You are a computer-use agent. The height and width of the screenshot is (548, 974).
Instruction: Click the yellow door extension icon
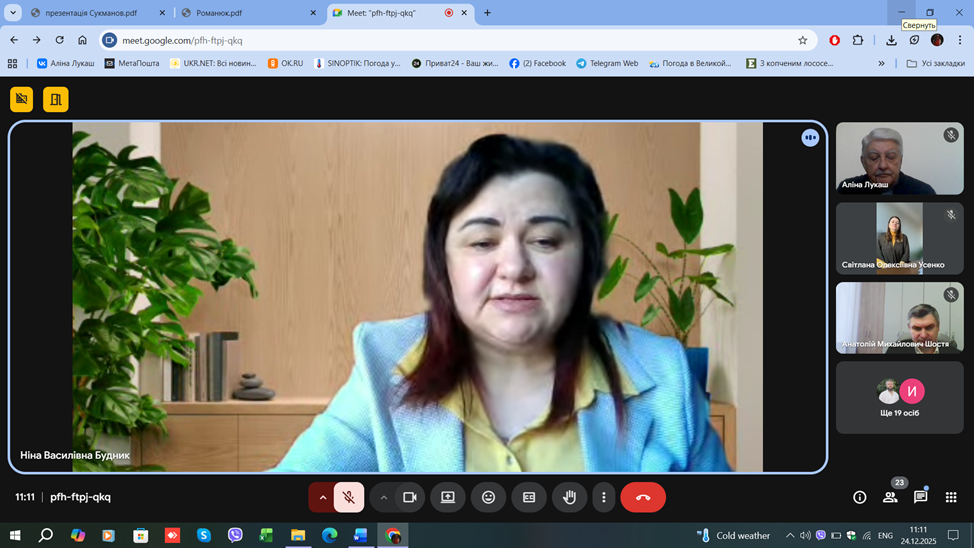[56, 99]
